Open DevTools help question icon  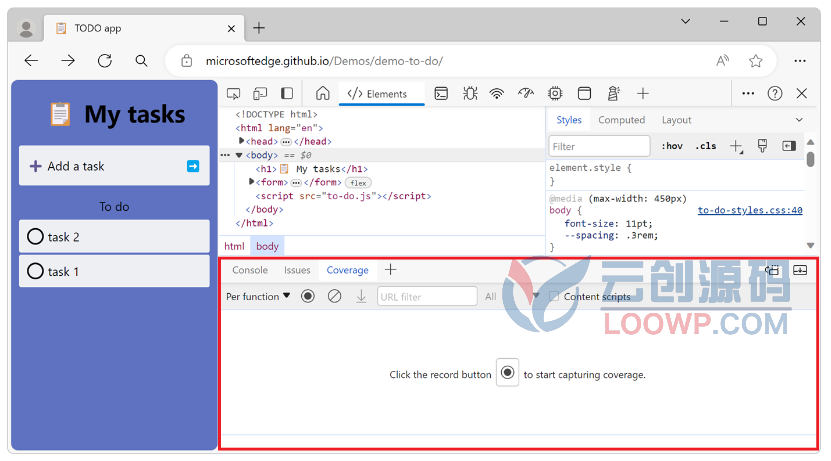pos(775,94)
